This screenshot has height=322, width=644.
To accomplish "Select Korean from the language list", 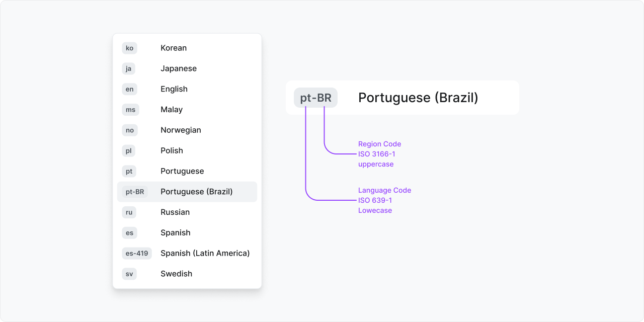I will click(187, 48).
